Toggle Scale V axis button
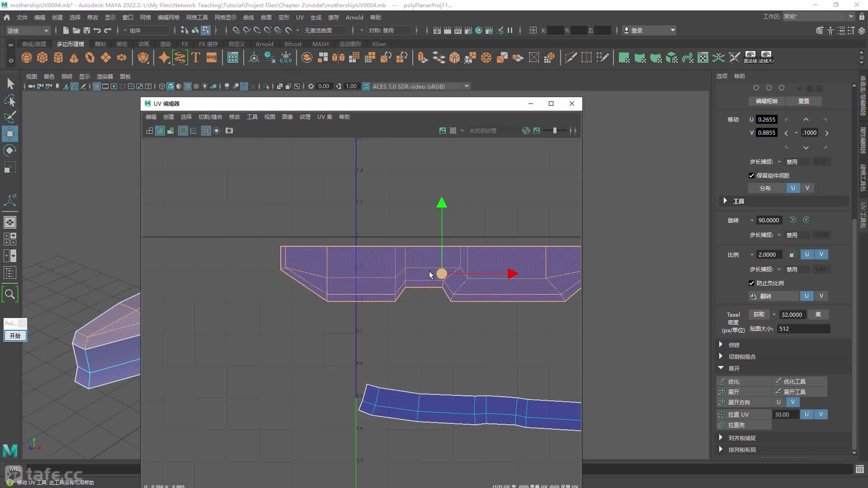Viewport: 868px width, 488px height. click(x=821, y=254)
